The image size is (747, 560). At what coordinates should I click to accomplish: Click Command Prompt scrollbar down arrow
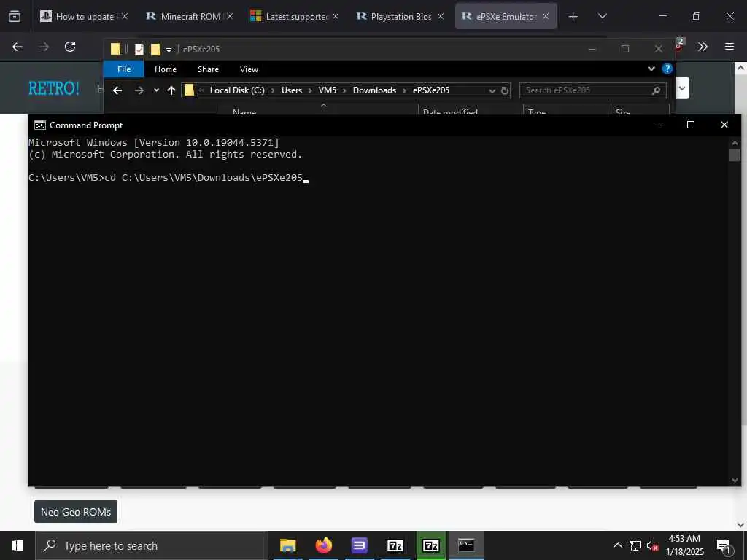(735, 481)
